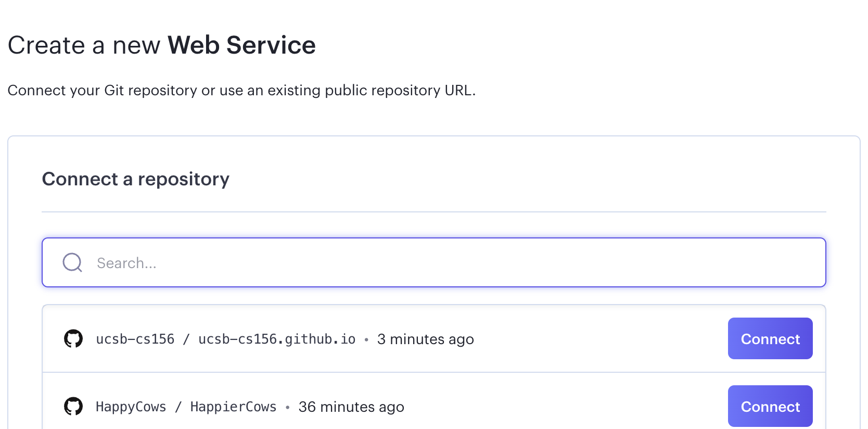
Task: Click the "Create a new" heading text
Action: click(84, 45)
